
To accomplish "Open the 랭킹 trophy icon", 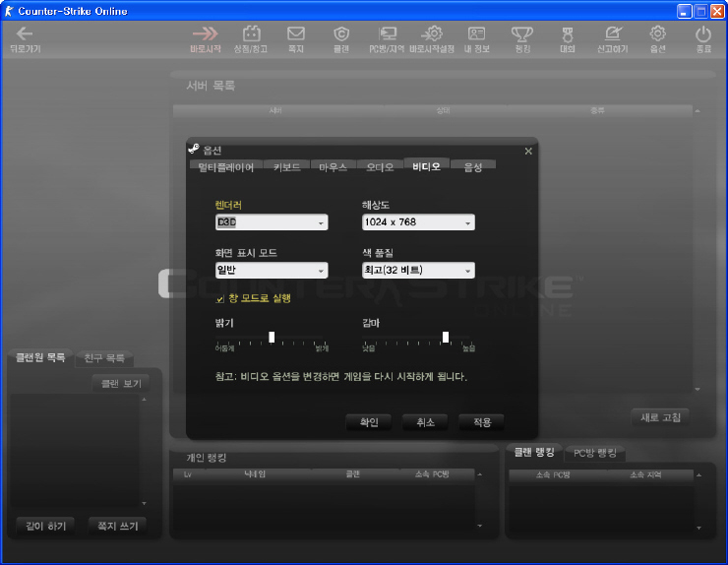I will 522,33.
